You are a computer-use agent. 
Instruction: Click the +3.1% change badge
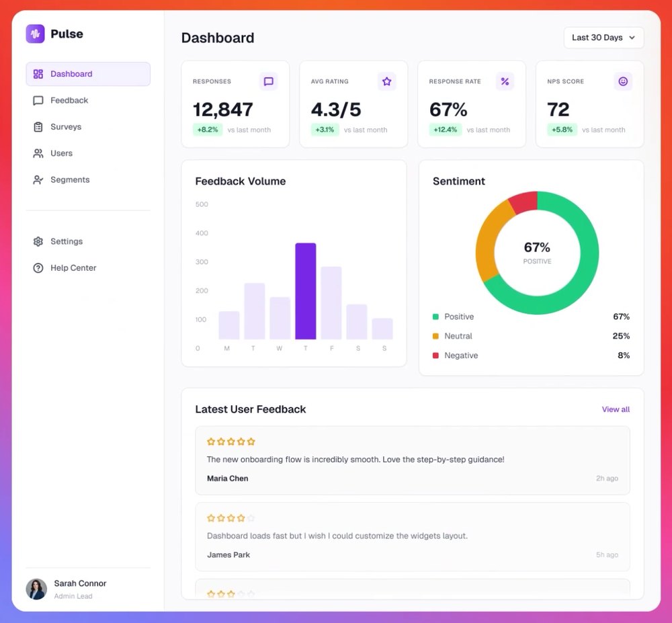click(325, 130)
